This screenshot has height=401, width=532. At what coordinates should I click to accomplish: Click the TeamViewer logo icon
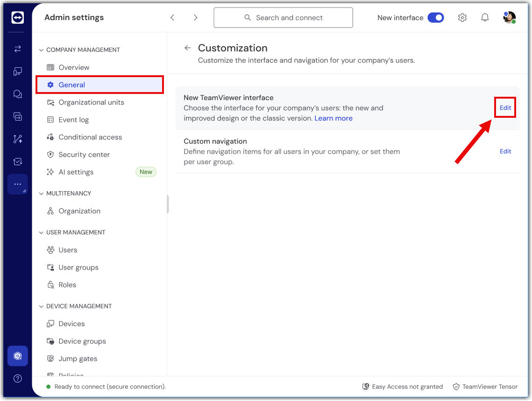pyautogui.click(x=18, y=18)
